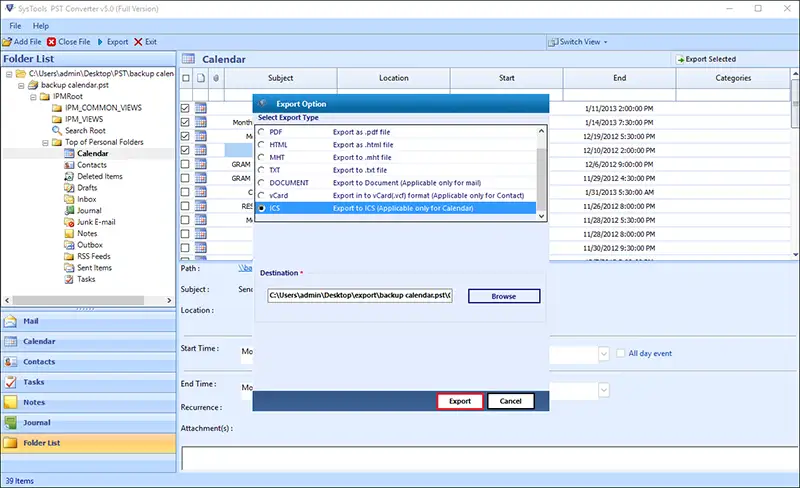Uncheck the 1/14/2013 7:30:00 PM row checkbox
This screenshot has height=488, width=800.
[x=185, y=123]
